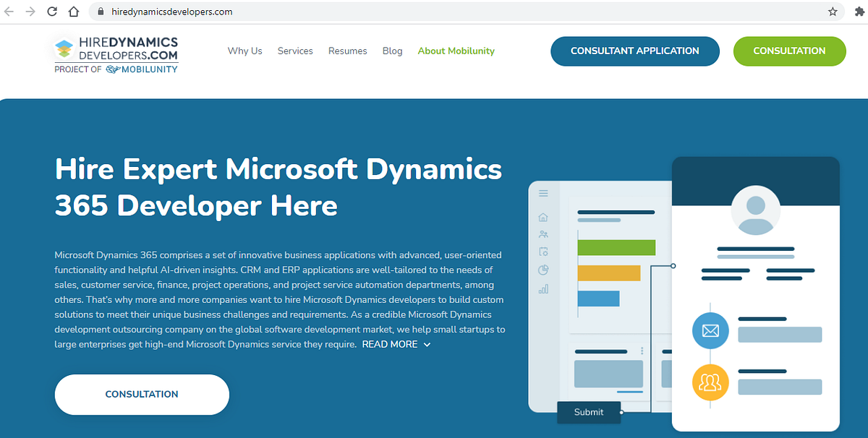Open the Services navigation dropdown
868x438 pixels.
pos(294,51)
